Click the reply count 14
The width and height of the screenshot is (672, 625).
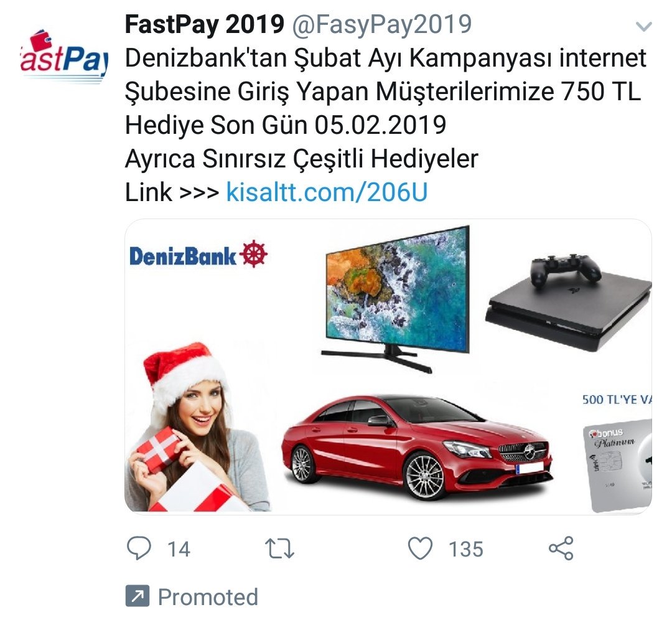(179, 549)
